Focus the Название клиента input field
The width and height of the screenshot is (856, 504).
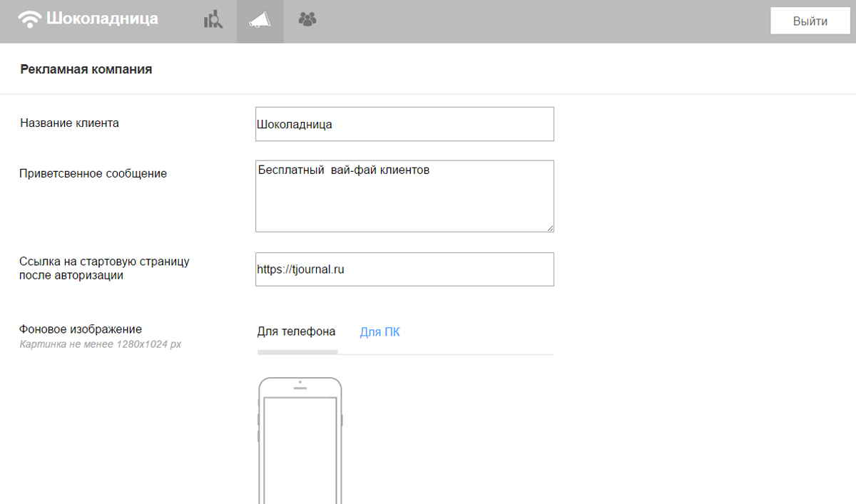[x=404, y=124]
